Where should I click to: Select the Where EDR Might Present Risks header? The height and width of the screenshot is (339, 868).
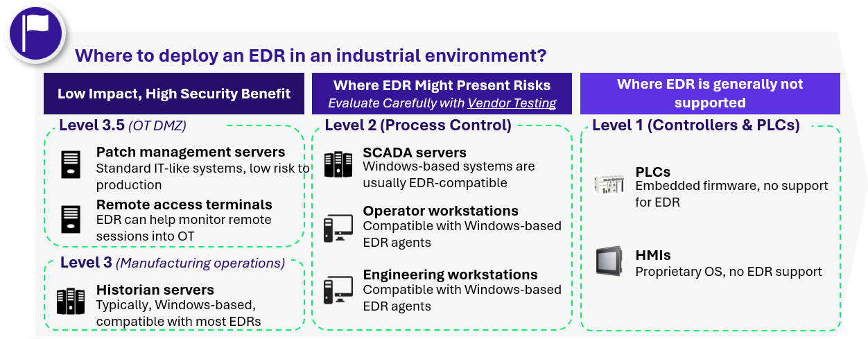coord(442,86)
